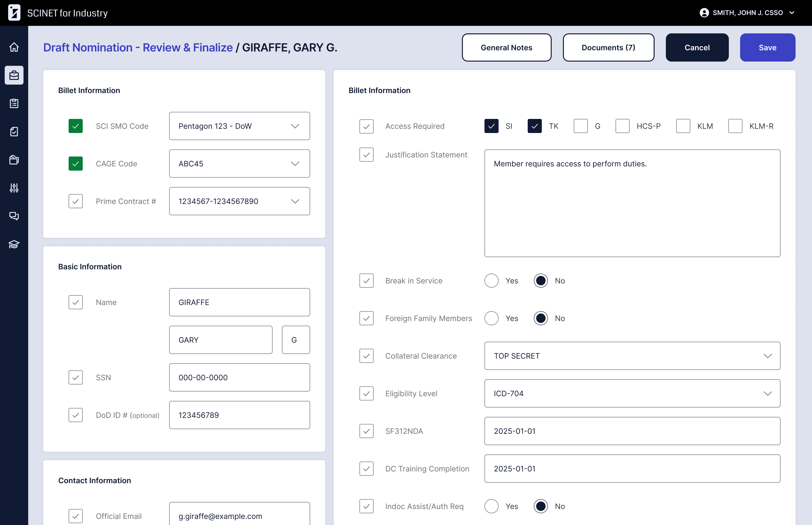Click the Draft Nomination breadcrumb link
Viewport: 812px width, 525px height.
(x=138, y=47)
